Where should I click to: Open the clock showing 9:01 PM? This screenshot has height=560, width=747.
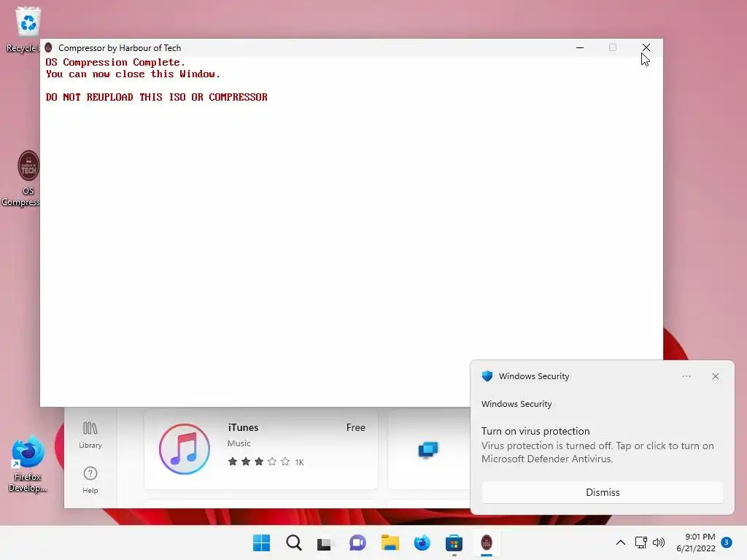pyautogui.click(x=695, y=542)
